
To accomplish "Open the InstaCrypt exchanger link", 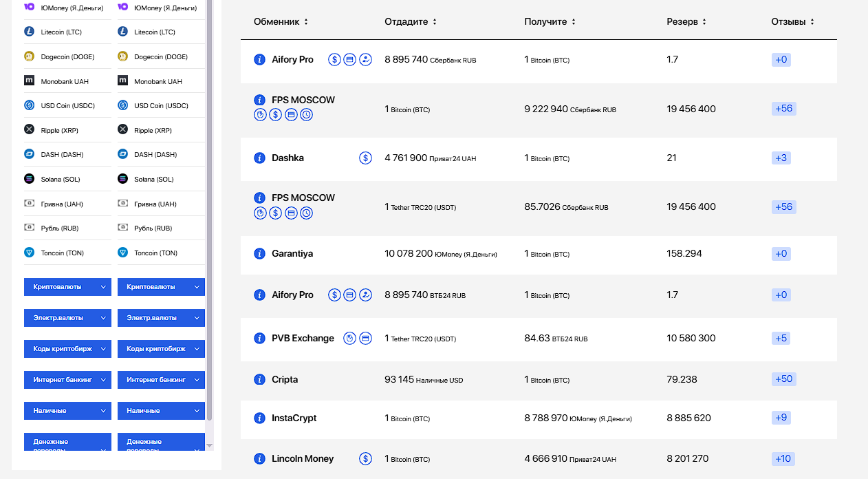I will click(294, 418).
